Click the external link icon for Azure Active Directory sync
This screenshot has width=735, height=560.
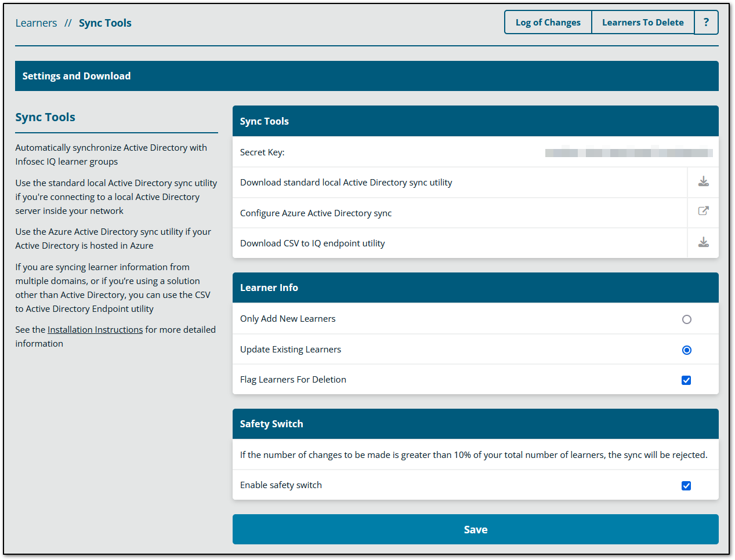click(703, 212)
